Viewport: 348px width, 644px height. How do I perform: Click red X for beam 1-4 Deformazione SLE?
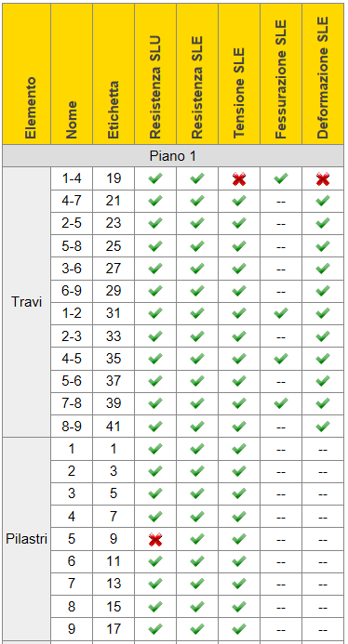(323, 179)
